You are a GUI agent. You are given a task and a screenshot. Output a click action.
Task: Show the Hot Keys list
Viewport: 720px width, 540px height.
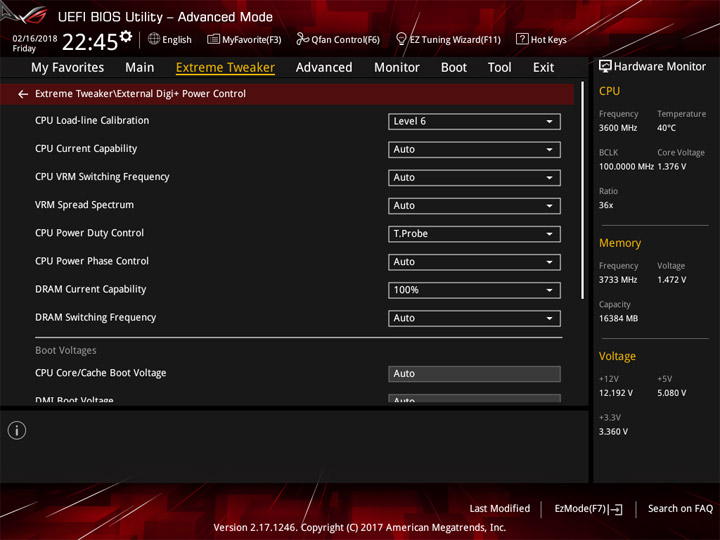click(541, 39)
